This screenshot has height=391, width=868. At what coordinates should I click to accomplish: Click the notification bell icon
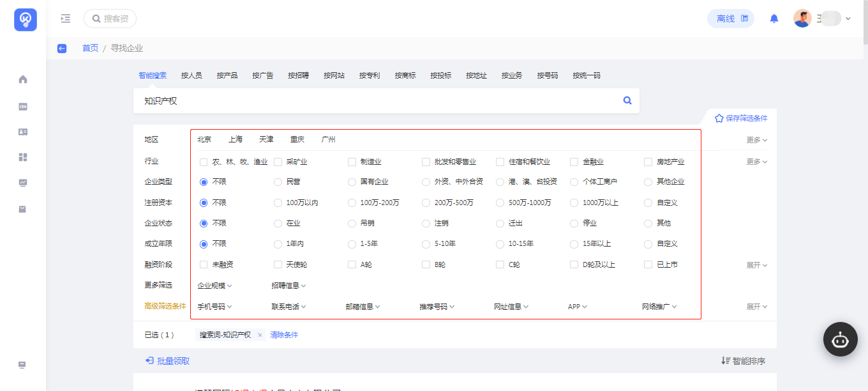click(x=774, y=19)
